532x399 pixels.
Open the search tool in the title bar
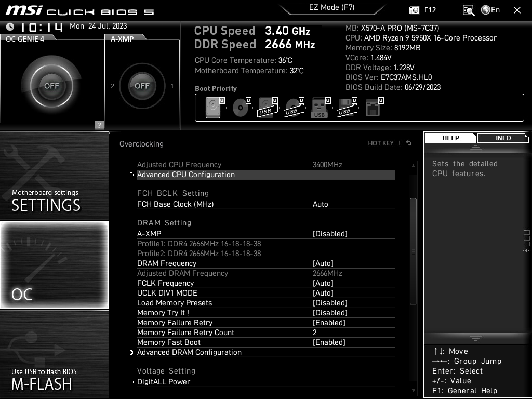click(468, 9)
